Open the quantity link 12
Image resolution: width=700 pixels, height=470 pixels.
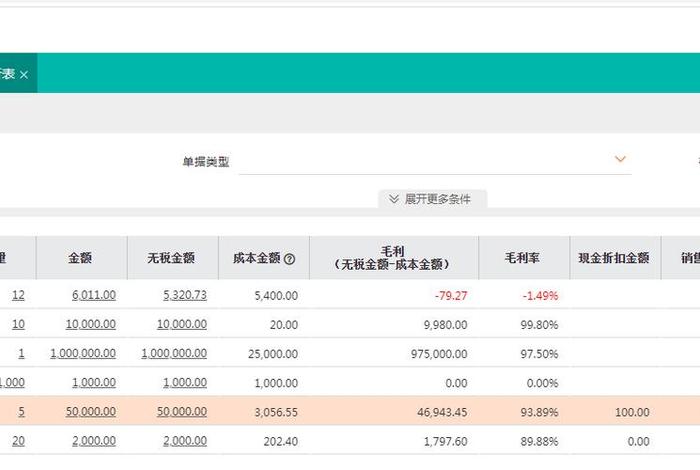[18, 295]
